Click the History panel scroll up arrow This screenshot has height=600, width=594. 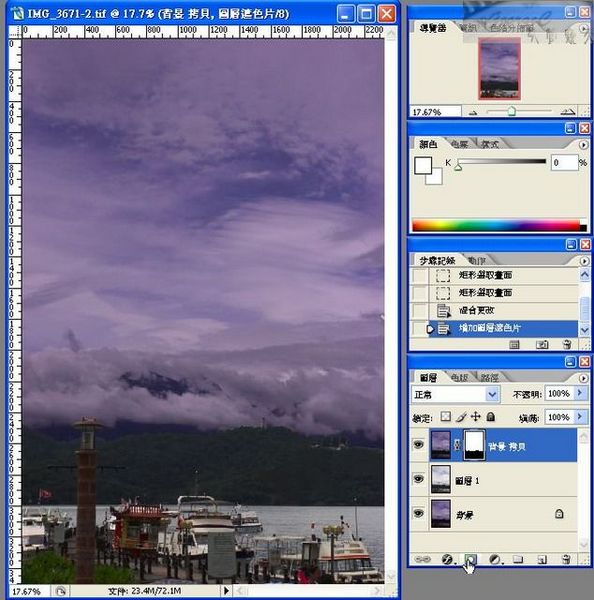[x=584, y=274]
